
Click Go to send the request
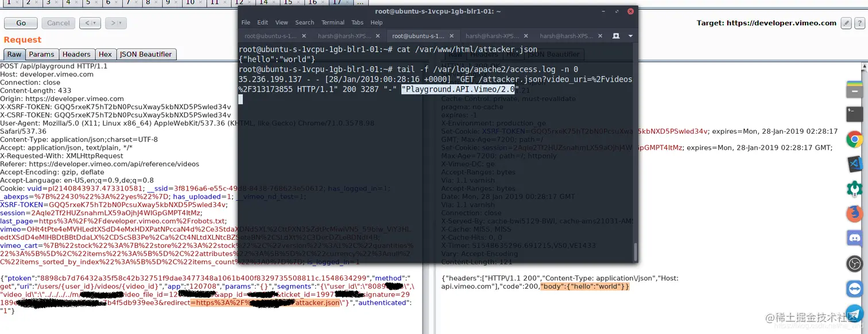coord(21,23)
